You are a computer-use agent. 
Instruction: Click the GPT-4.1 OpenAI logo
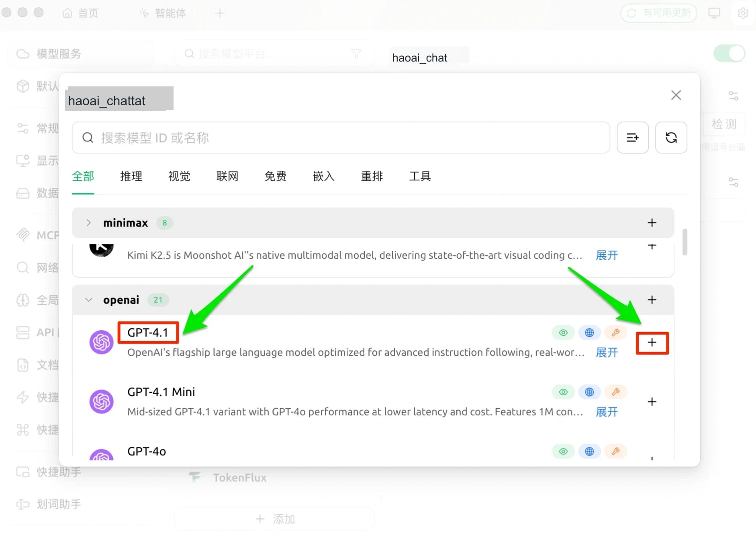(101, 342)
